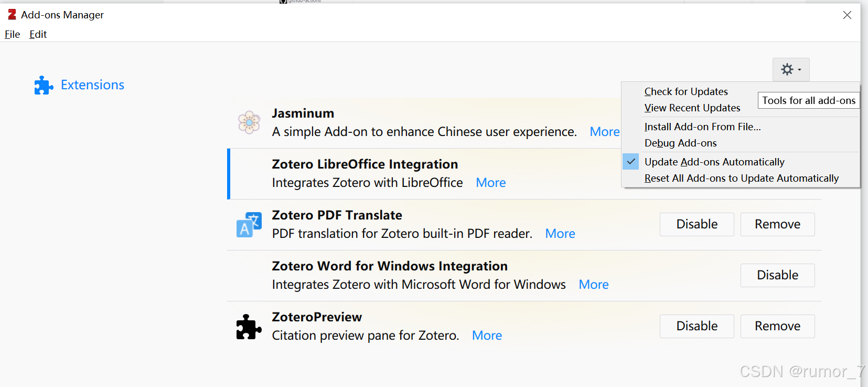Open the Edit menu
The width and height of the screenshot is (868, 387).
pos(38,34)
